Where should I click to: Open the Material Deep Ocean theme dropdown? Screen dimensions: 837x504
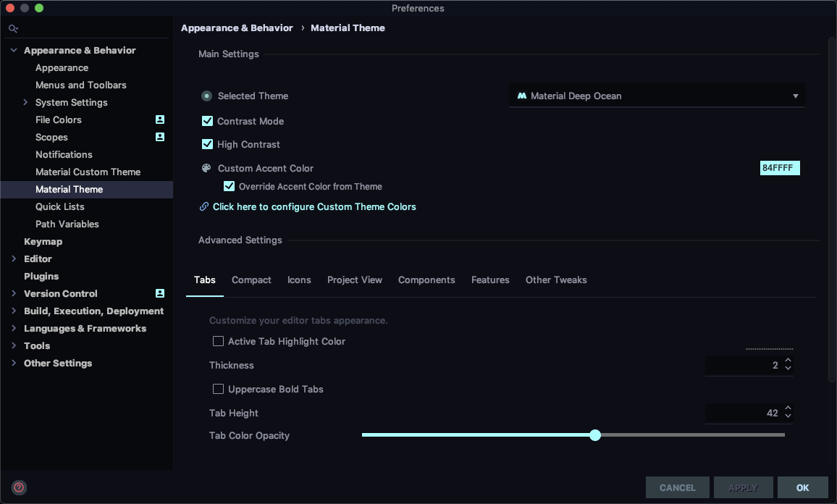coord(657,96)
